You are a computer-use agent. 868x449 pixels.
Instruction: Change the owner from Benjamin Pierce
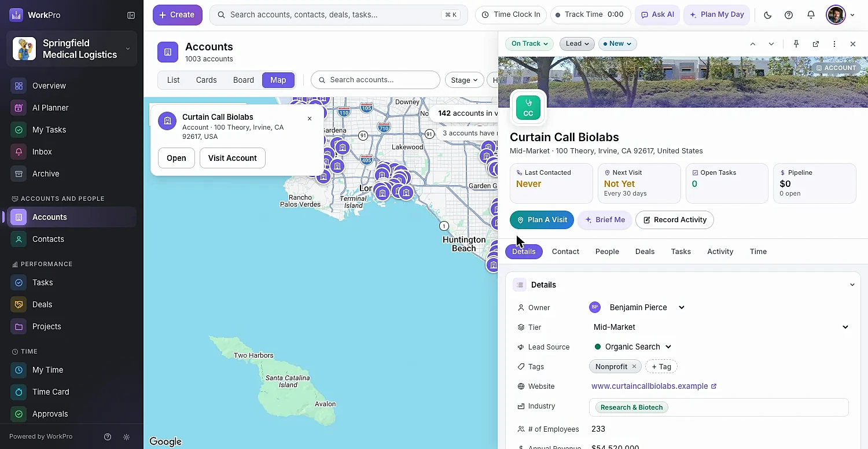coord(637,307)
